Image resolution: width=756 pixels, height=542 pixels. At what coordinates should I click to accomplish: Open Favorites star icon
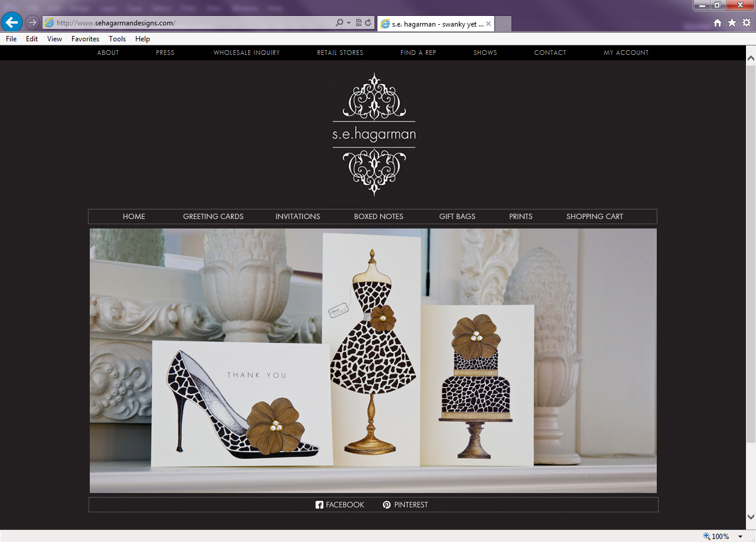point(732,23)
